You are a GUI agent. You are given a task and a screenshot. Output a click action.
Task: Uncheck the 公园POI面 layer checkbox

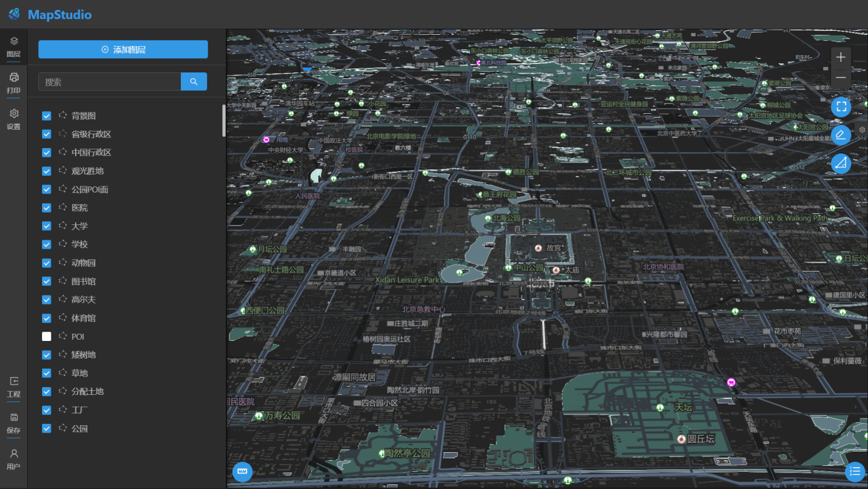coord(47,190)
